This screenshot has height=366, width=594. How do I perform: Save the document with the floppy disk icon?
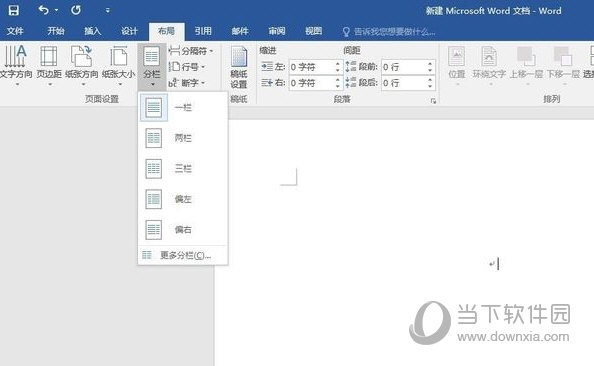[x=14, y=10]
